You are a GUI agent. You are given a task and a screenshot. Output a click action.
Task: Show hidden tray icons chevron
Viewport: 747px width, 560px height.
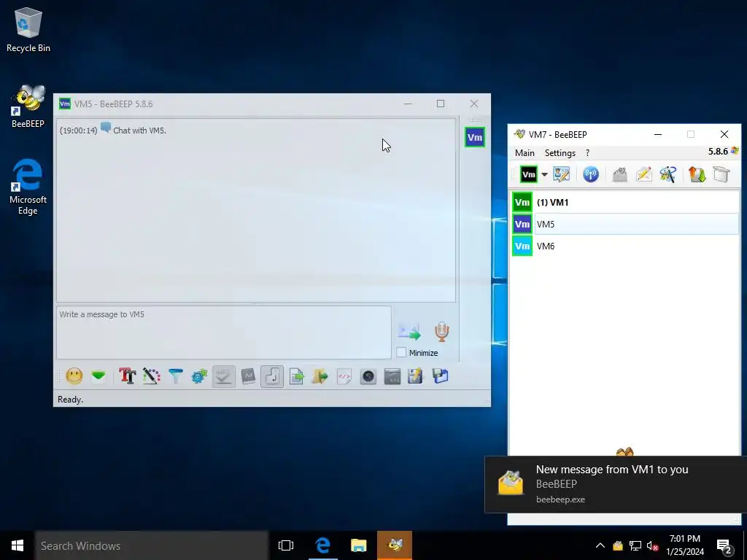coord(600,545)
